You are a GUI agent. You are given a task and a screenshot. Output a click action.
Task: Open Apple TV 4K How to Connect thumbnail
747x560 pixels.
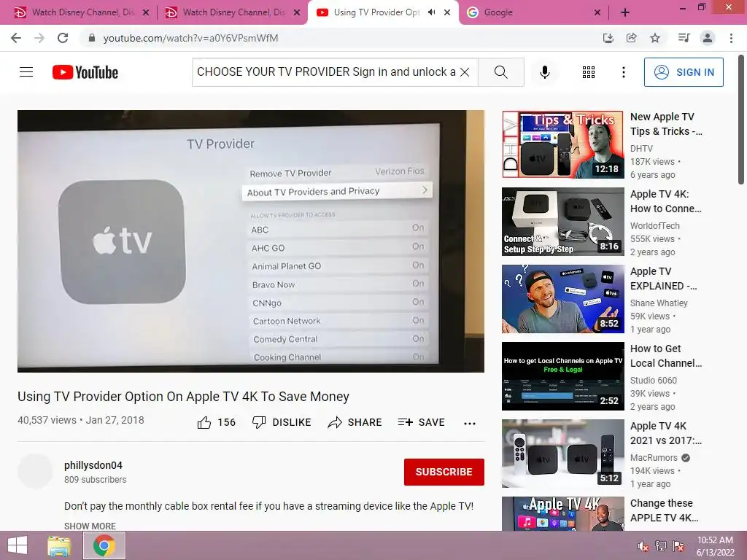pos(563,222)
